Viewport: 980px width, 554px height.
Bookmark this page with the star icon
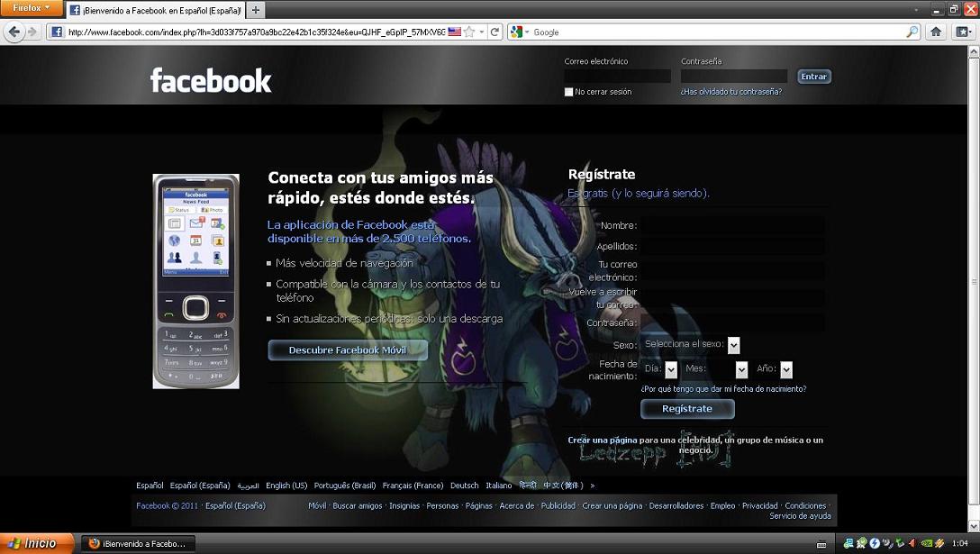click(469, 32)
